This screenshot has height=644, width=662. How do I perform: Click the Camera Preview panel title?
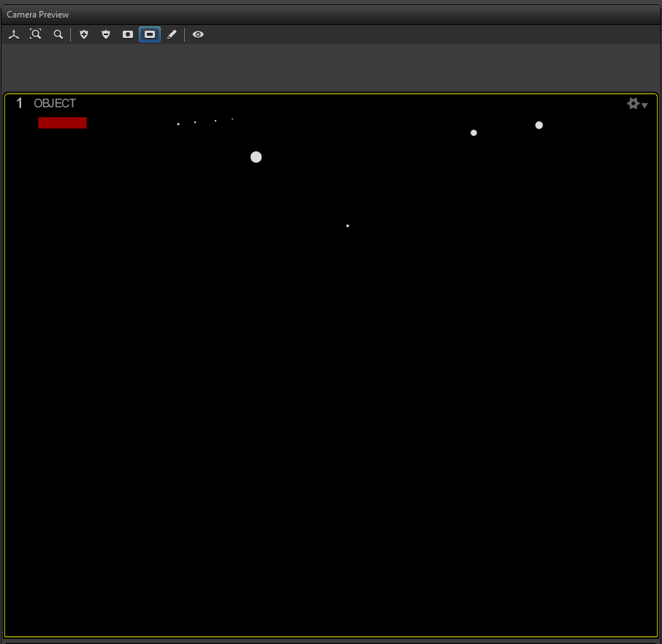tap(38, 15)
